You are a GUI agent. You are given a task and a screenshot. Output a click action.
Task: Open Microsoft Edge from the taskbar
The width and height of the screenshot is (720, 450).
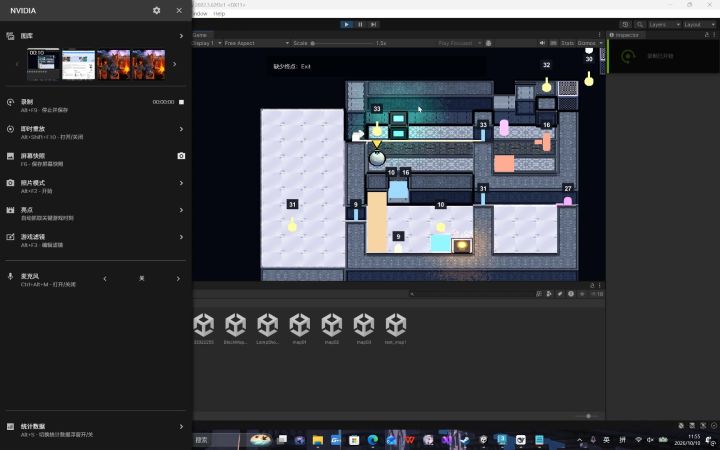click(372, 440)
